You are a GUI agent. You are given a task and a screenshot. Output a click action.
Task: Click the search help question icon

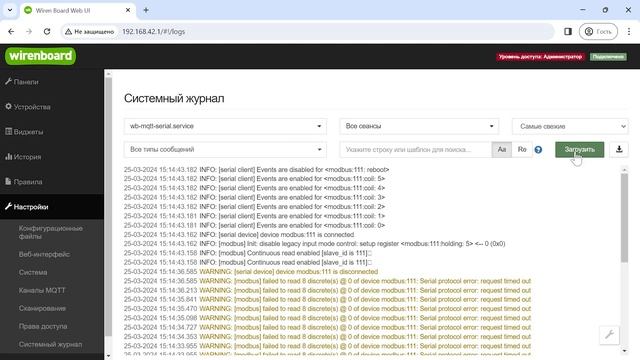tap(538, 150)
